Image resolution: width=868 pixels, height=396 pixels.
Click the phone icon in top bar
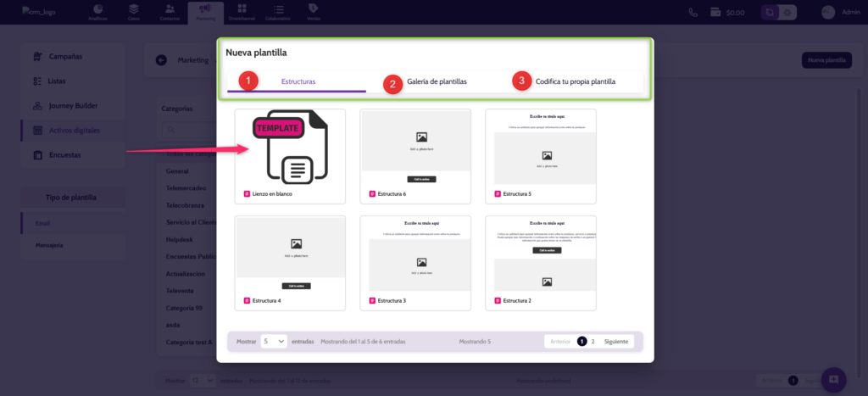(693, 13)
